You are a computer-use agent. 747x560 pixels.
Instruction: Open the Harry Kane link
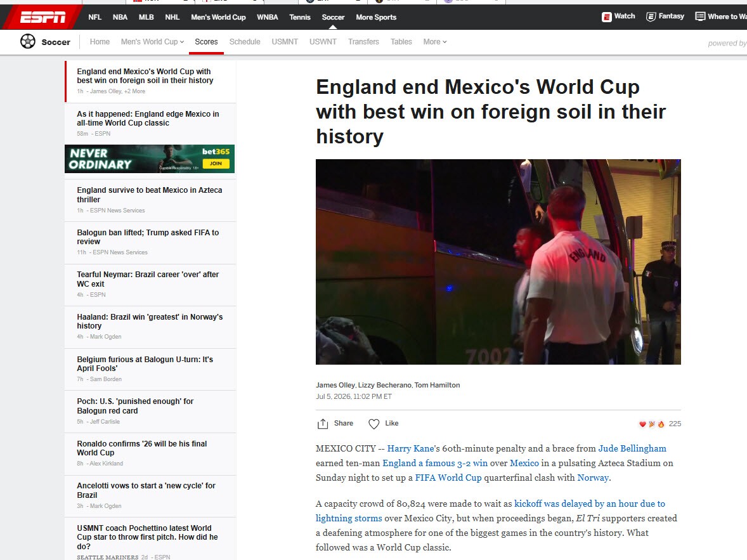point(410,448)
